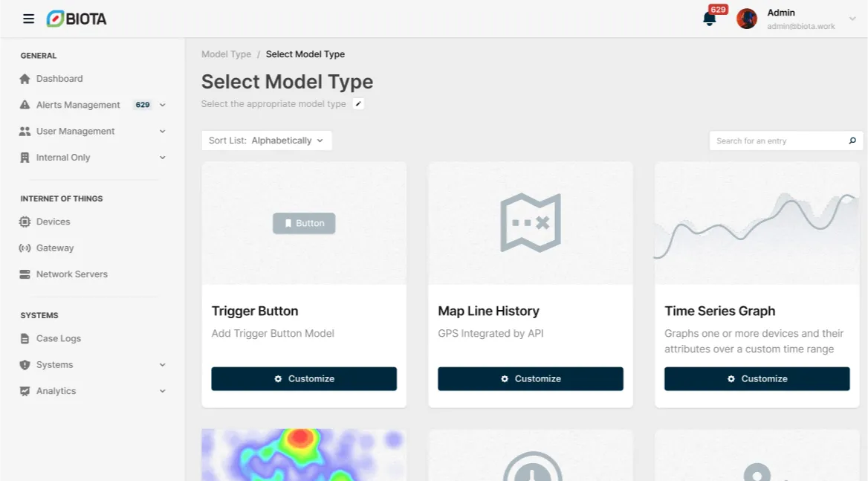Open Dashboard from the sidebar

pyautogui.click(x=59, y=79)
